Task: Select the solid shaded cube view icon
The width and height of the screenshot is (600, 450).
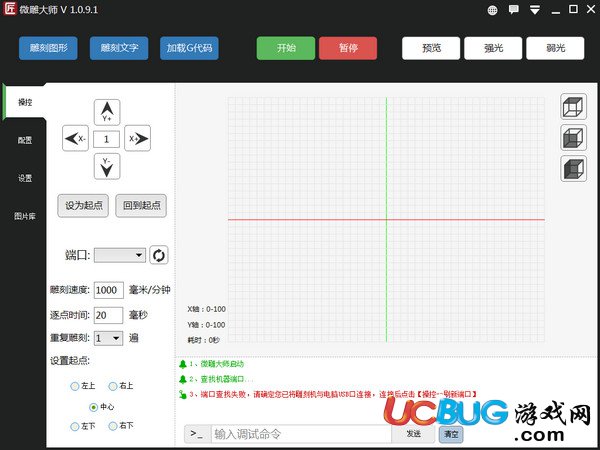Action: (x=573, y=168)
